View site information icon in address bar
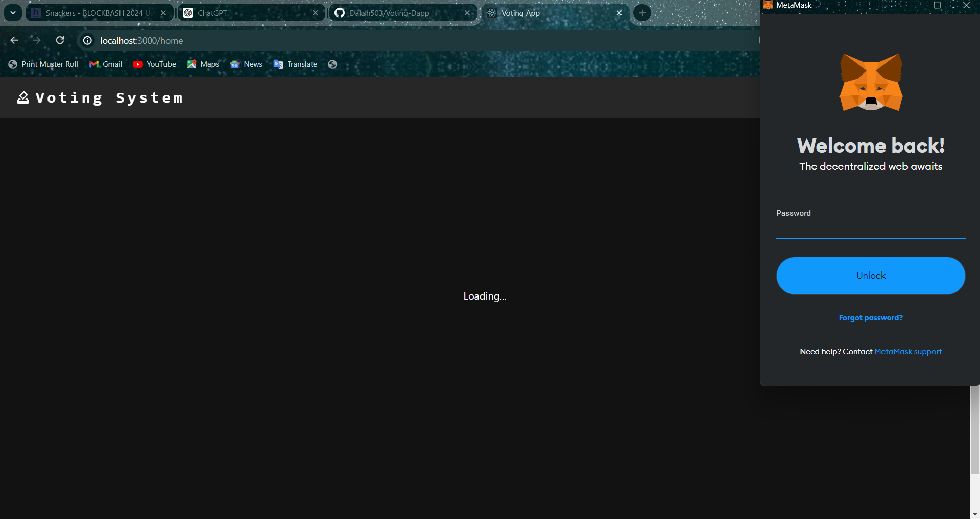Viewport: 980px width, 519px height. click(88, 40)
